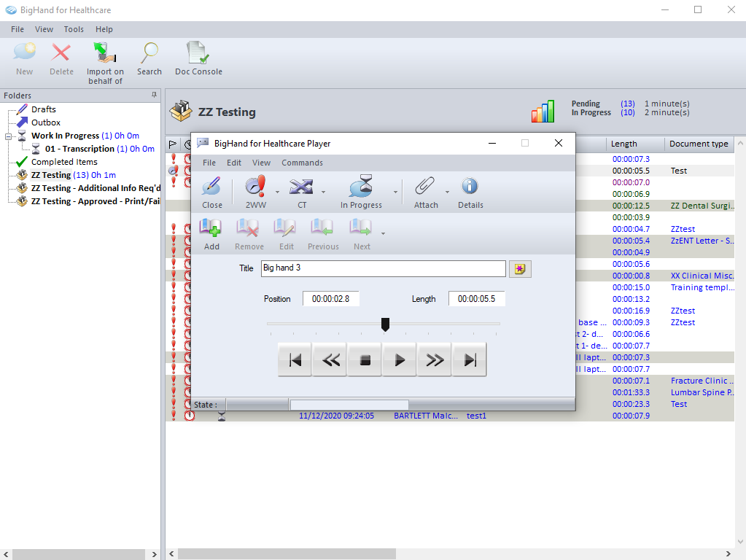
Task: Click the statistics bar chart icon
Action: 543,112
